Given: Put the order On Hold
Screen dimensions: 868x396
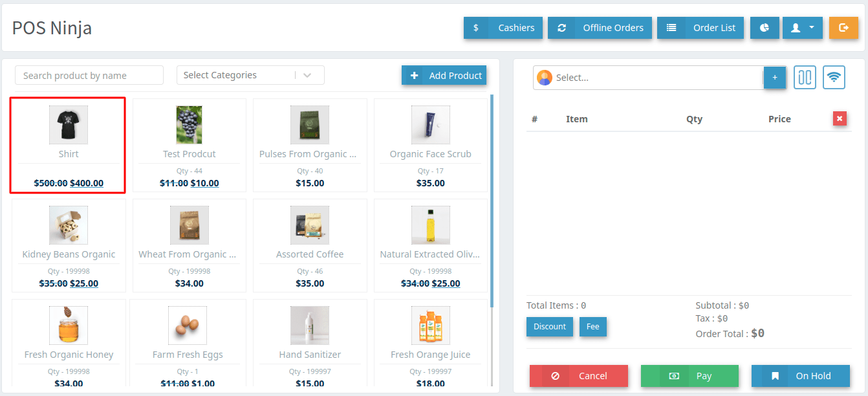Looking at the screenshot, I should [800, 376].
